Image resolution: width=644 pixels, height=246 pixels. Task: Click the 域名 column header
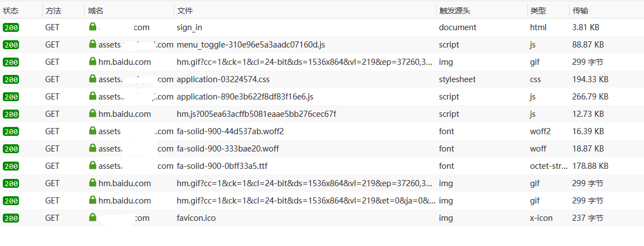pos(96,11)
